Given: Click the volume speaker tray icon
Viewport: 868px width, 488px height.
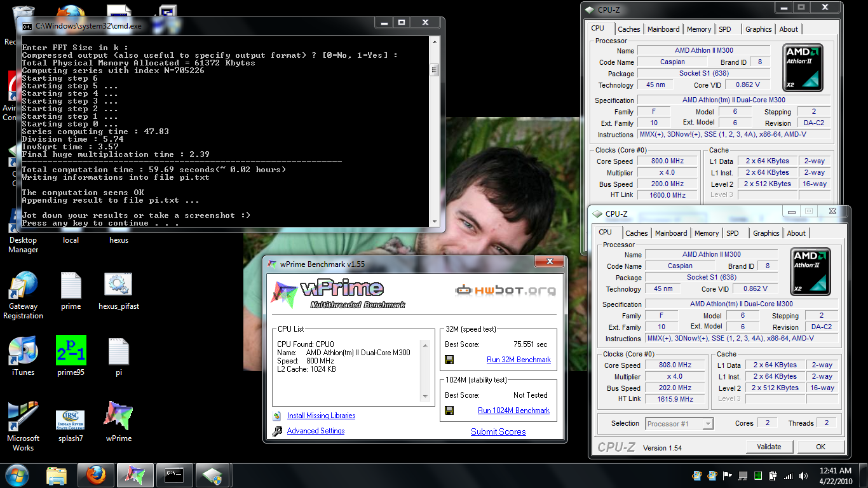Looking at the screenshot, I should (803, 475).
